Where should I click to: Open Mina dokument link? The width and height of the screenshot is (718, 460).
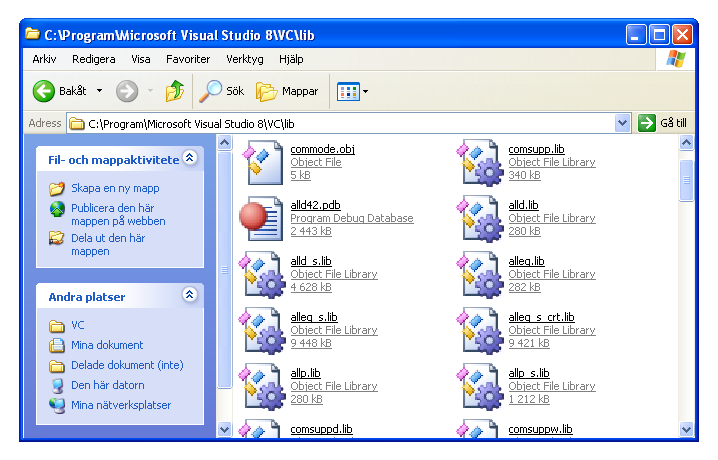pyautogui.click(x=107, y=345)
